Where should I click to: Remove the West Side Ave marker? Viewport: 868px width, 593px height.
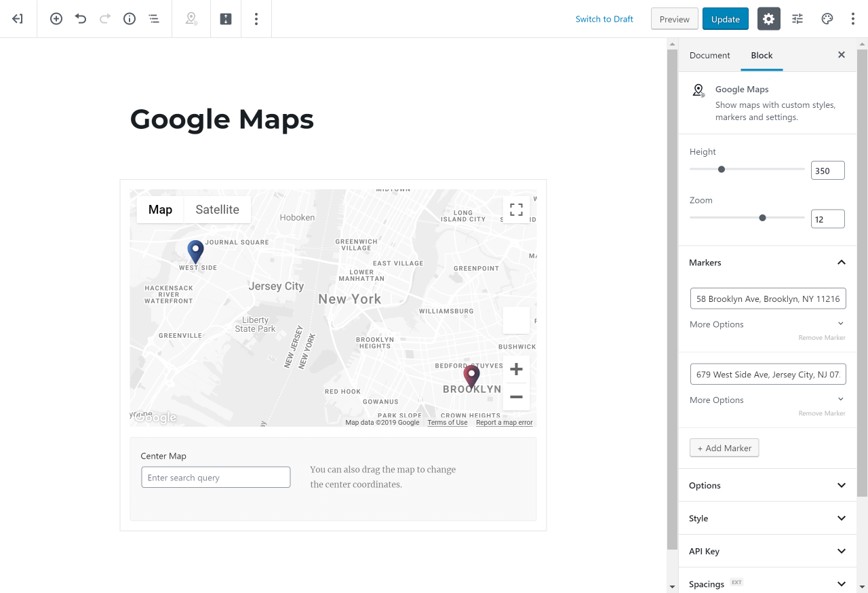click(822, 413)
